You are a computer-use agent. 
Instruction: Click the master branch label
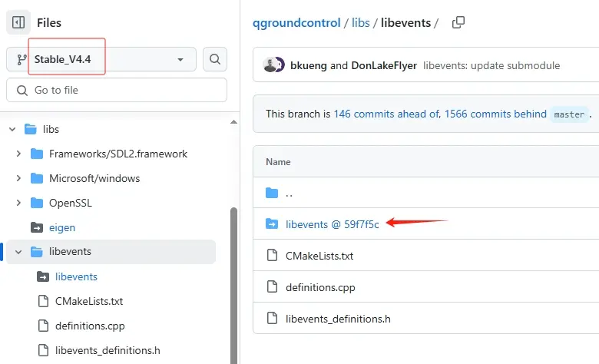(569, 114)
